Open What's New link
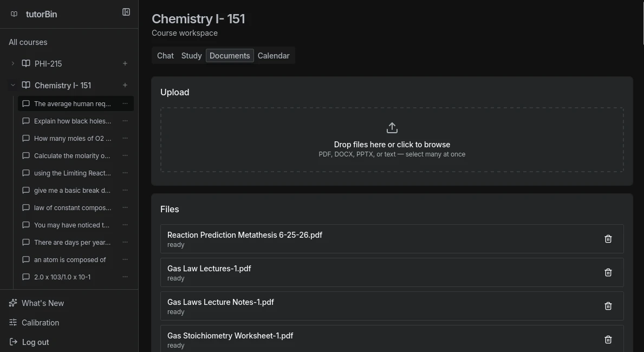644x352 pixels. coord(43,303)
